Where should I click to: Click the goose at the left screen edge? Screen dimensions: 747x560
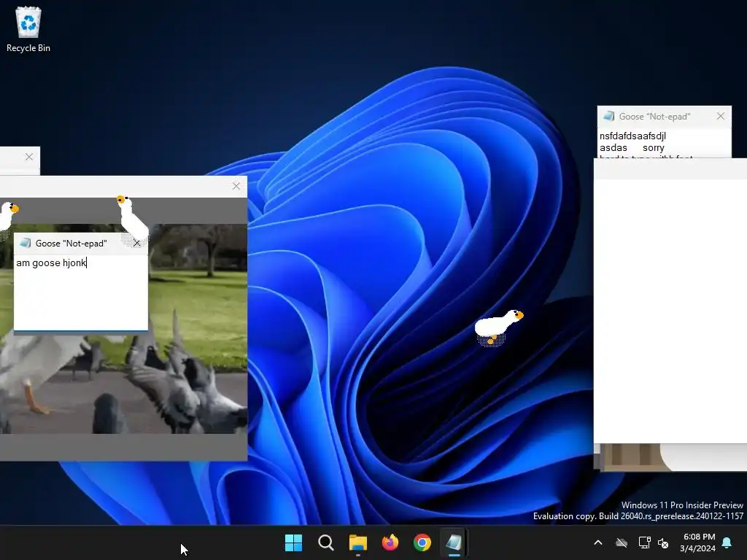[x=8, y=220]
